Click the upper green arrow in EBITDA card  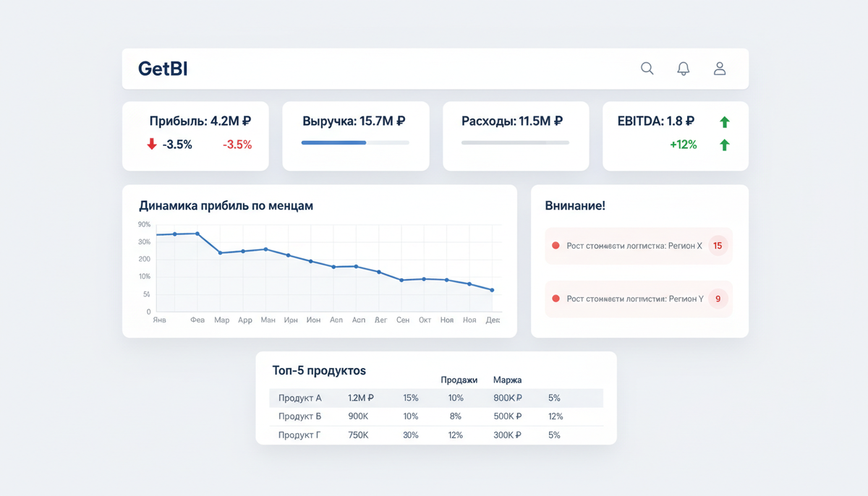(x=725, y=122)
